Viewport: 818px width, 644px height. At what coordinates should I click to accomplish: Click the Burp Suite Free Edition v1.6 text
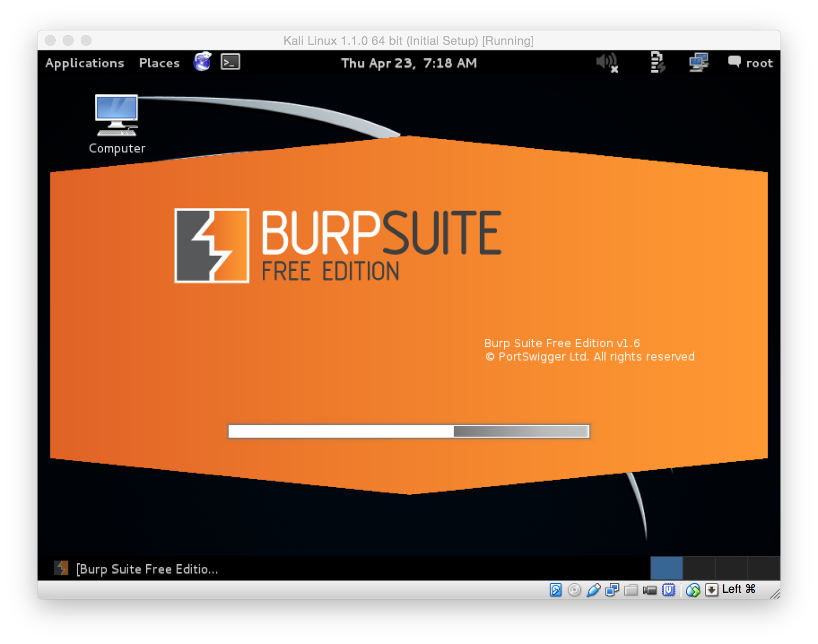(562, 343)
